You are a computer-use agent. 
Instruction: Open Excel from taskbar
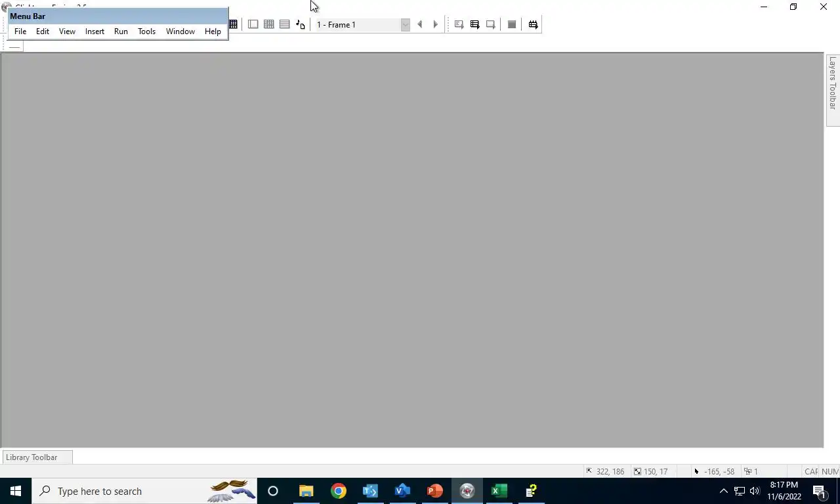(499, 491)
